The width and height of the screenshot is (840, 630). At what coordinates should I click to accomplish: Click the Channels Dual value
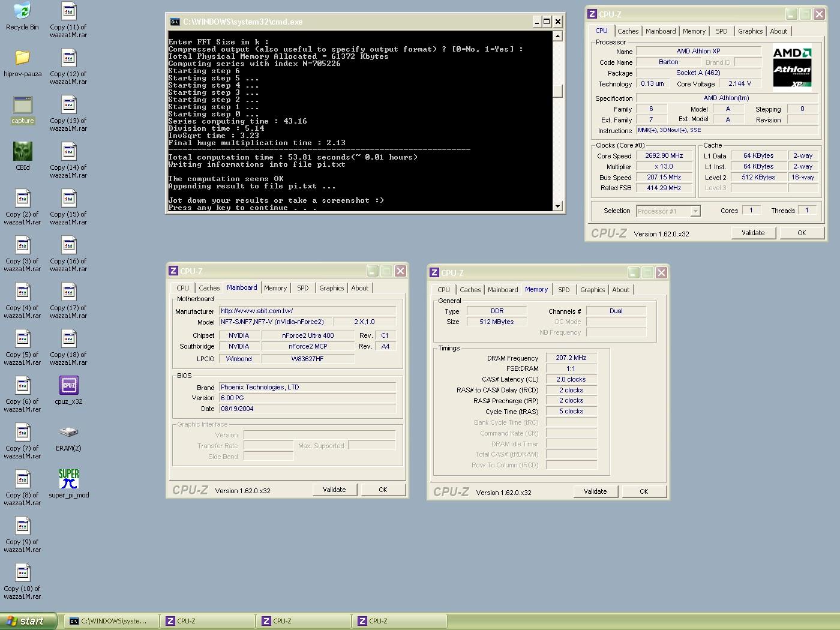pos(616,311)
